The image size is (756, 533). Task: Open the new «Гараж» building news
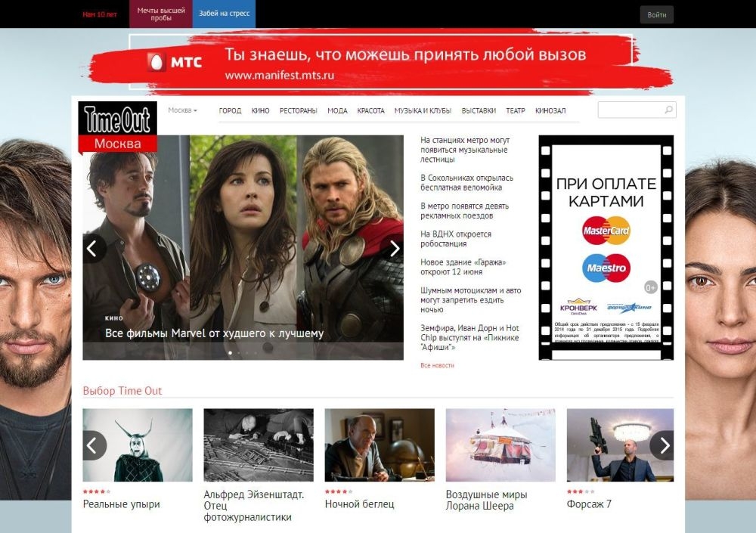point(463,267)
